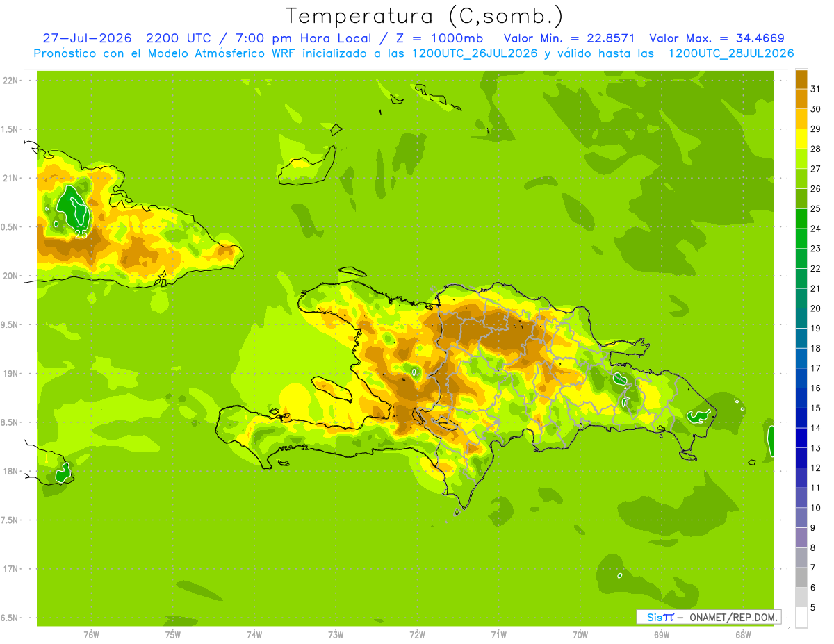Screen dimensions: 834x644
Task: Click the 19N latitude label
Action: (11, 373)
